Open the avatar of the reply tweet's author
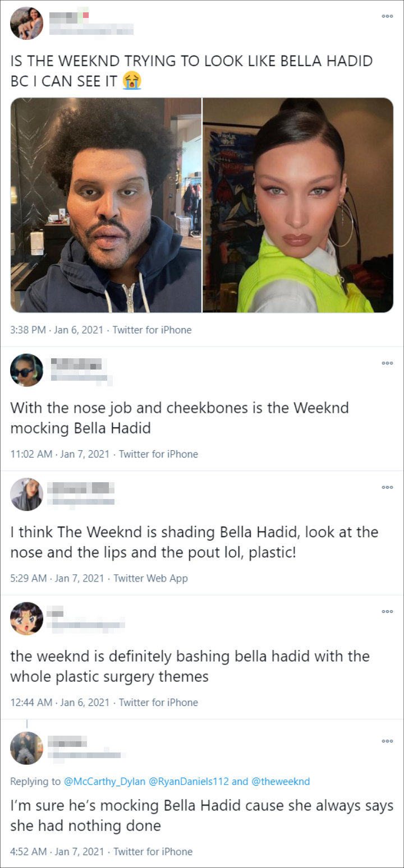The height and width of the screenshot is (868, 404). coord(26,748)
